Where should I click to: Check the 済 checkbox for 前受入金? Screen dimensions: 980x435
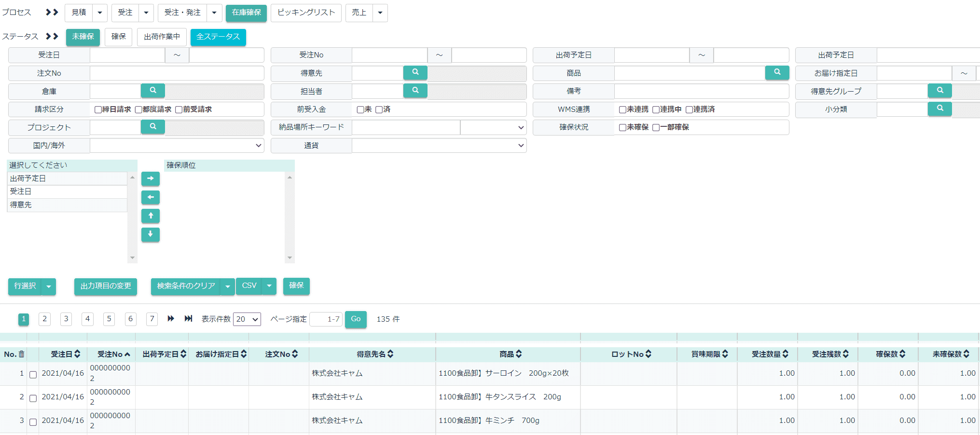click(x=379, y=110)
